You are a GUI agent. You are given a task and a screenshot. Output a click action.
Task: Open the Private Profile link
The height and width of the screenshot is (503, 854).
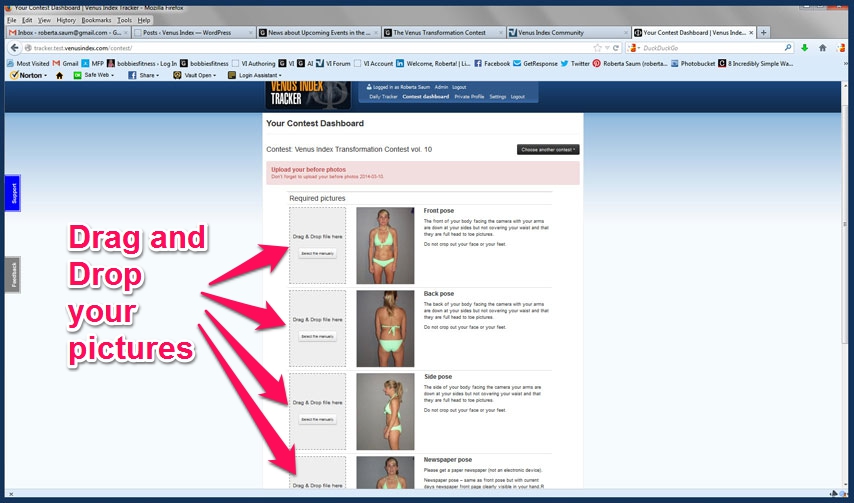click(469, 97)
